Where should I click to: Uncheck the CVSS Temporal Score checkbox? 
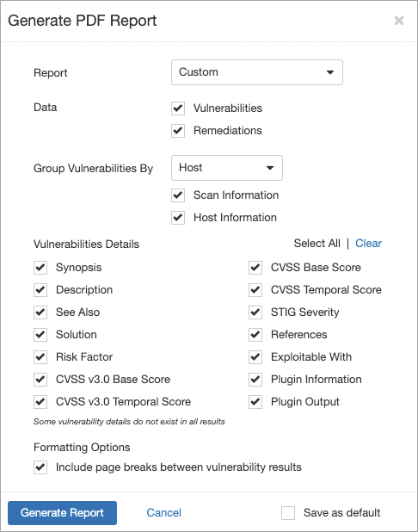tap(255, 290)
